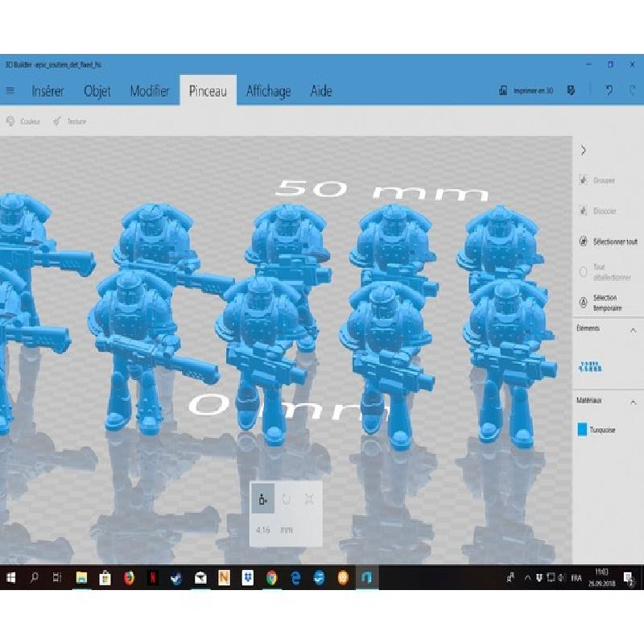
Task: Select the Texture paint tool
Action: [70, 122]
